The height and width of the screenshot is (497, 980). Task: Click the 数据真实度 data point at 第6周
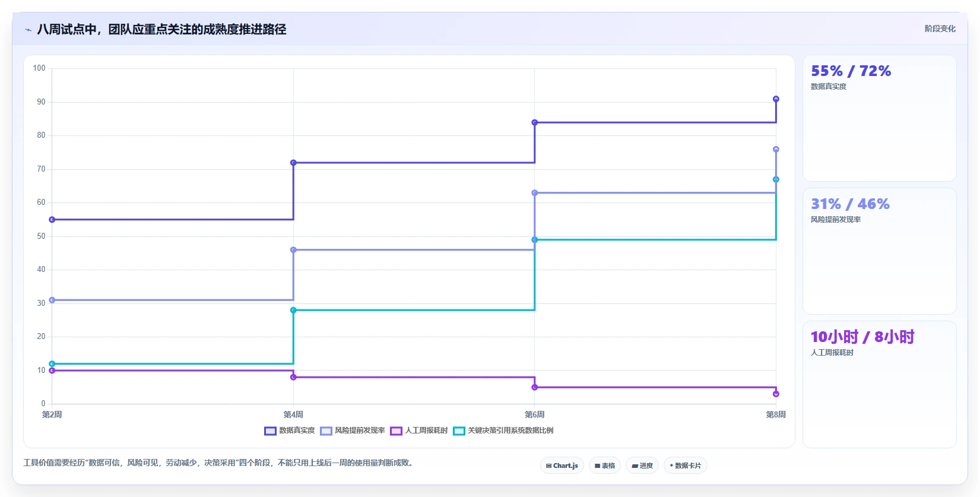pos(535,122)
